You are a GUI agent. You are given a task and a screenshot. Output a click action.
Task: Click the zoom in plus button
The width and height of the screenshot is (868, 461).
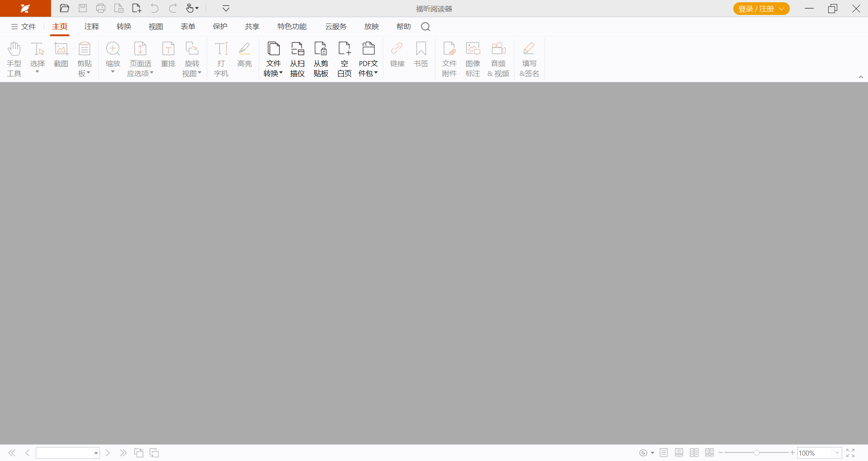pos(793,453)
